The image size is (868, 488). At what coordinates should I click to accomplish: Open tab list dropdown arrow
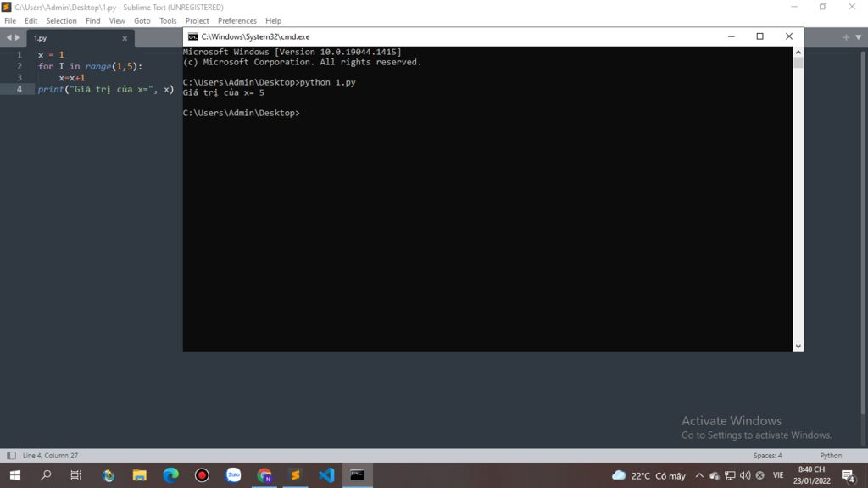tap(859, 37)
